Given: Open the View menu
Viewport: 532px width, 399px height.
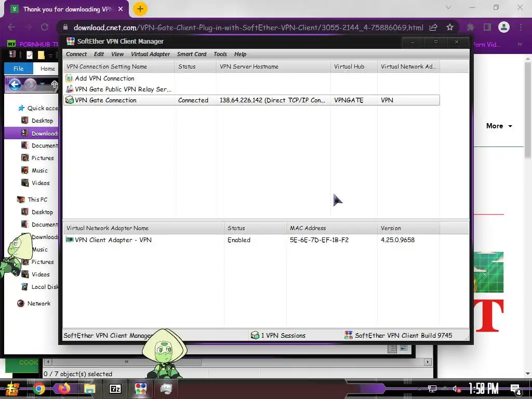Looking at the screenshot, I should point(117,54).
